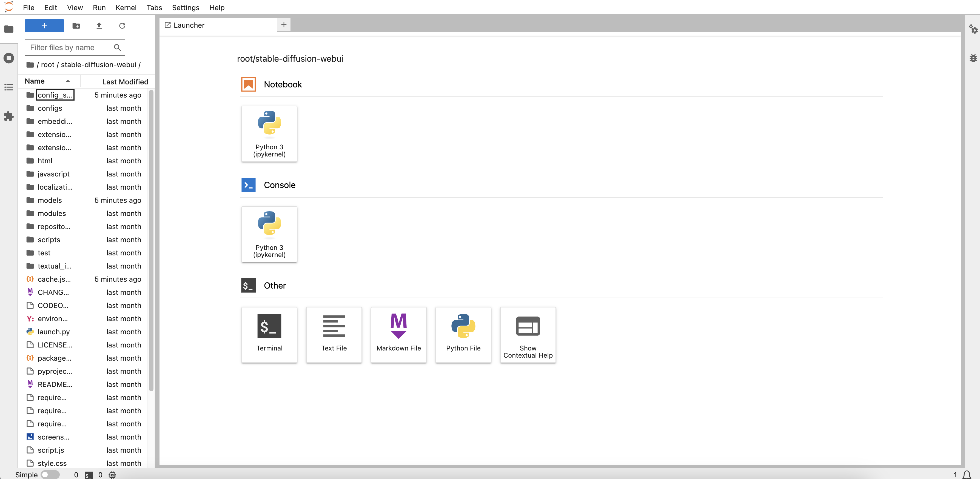Open the File Browser sidebar panel
Screen dimensions: 980x479
pos(9,29)
